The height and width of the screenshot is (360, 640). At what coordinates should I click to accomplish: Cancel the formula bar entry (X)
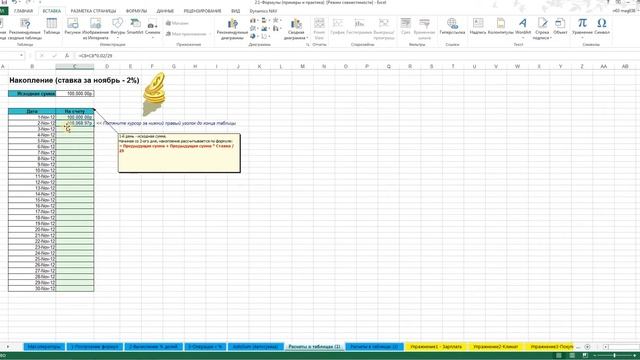(x=41, y=56)
